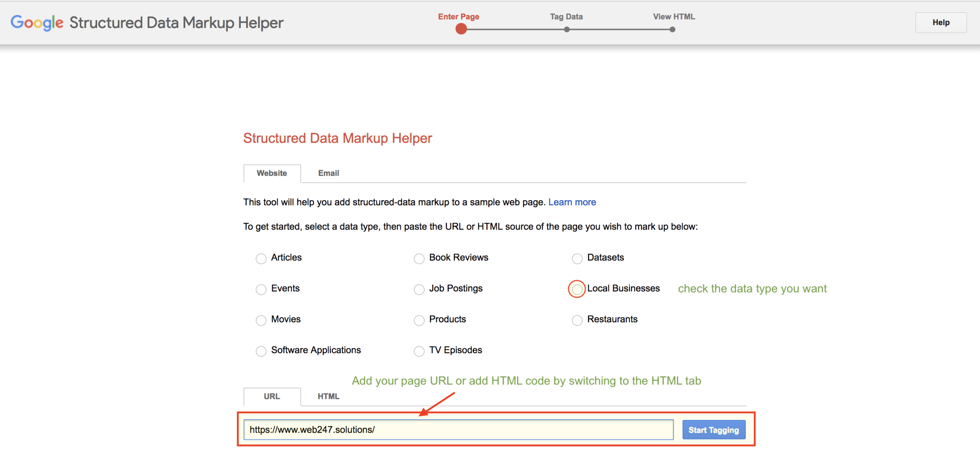Select the Datasets radio option
The width and height of the screenshot is (980, 458).
577,259
